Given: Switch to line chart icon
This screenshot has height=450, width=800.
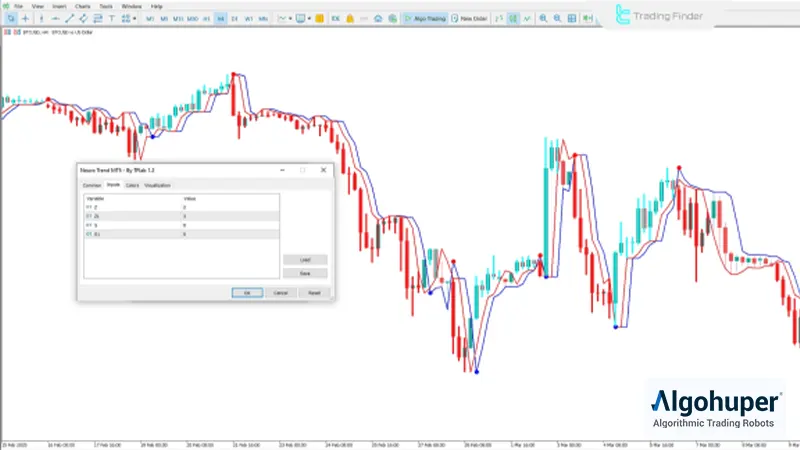Looking at the screenshot, I should 527,19.
